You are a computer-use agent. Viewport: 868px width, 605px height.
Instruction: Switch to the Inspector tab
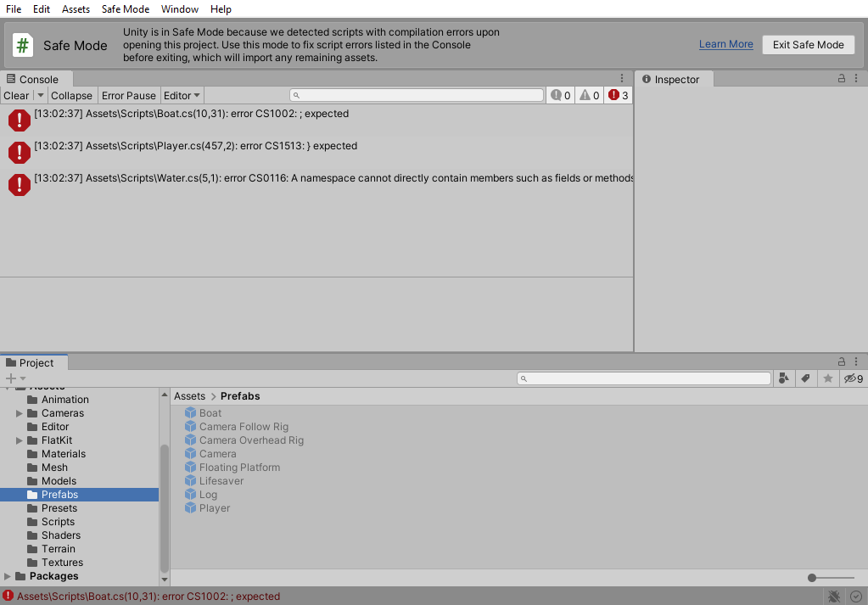[x=673, y=79]
